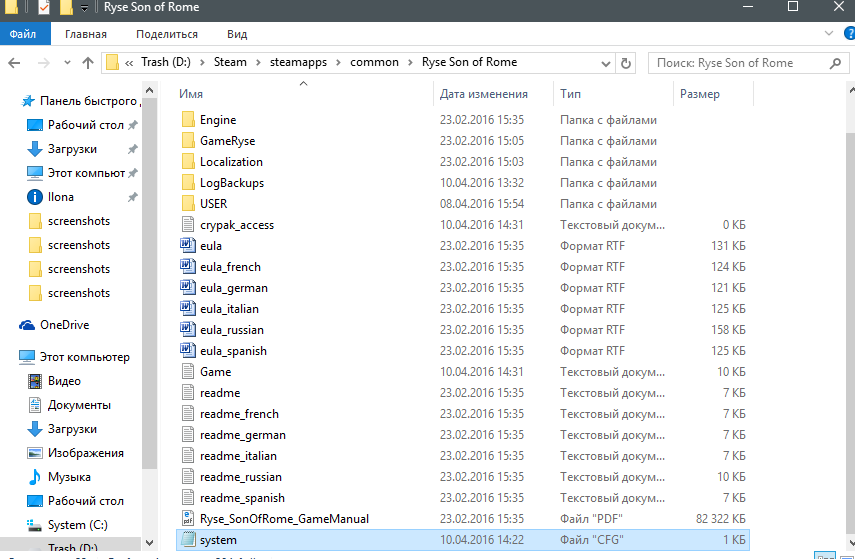Click the navigation pane scroll down arrow
855x559 pixels.
(149, 543)
